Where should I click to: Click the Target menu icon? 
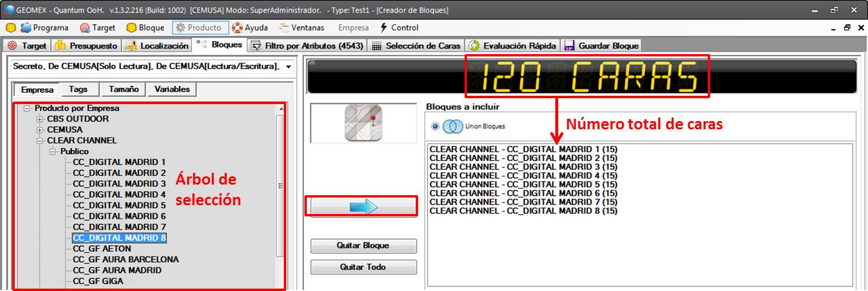click(x=85, y=28)
